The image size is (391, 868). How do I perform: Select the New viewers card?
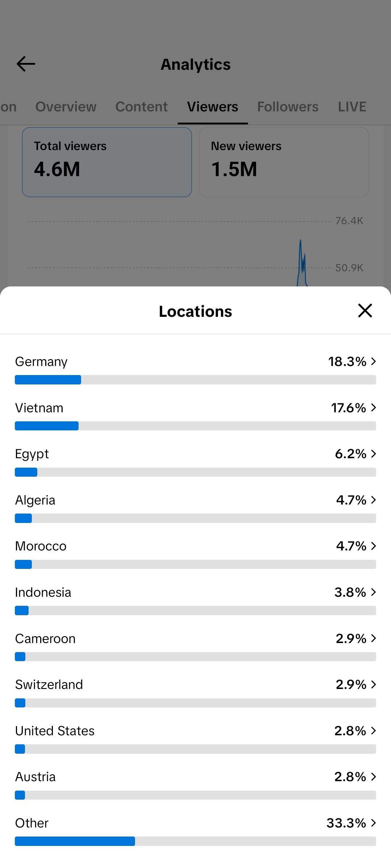(x=284, y=162)
